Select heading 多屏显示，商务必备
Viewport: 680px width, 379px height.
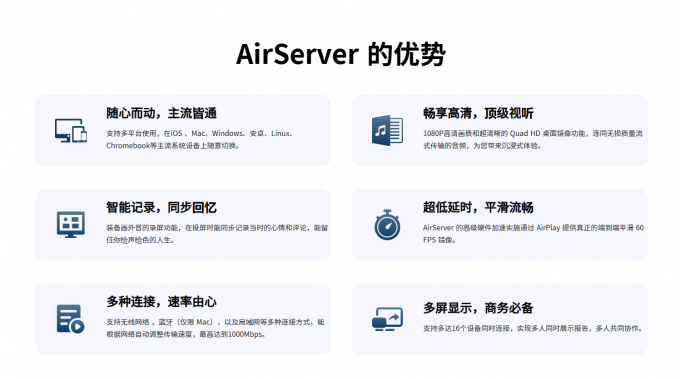[x=478, y=308]
